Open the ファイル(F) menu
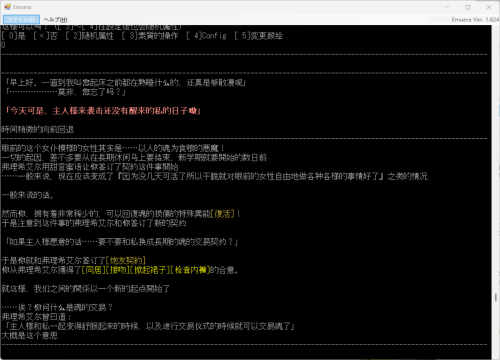 (21, 20)
